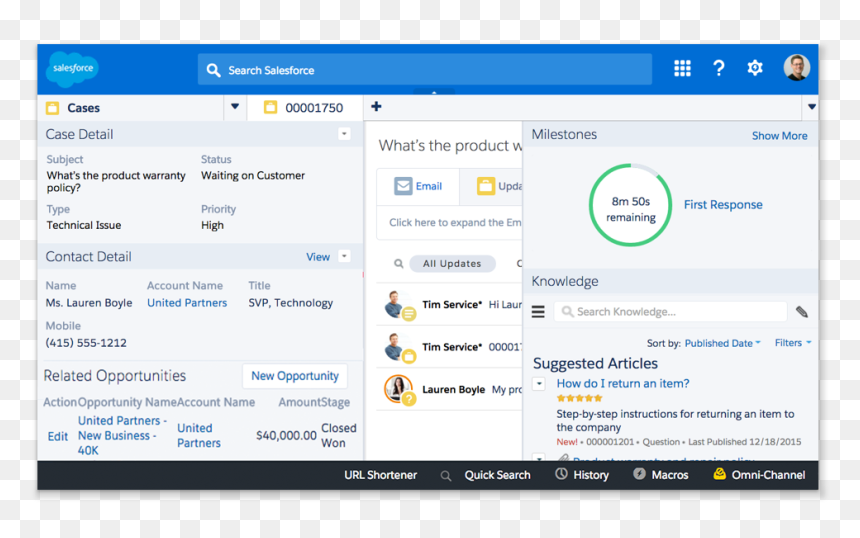Open the tab bar overflow dropdown
860x538 pixels.
(811, 107)
